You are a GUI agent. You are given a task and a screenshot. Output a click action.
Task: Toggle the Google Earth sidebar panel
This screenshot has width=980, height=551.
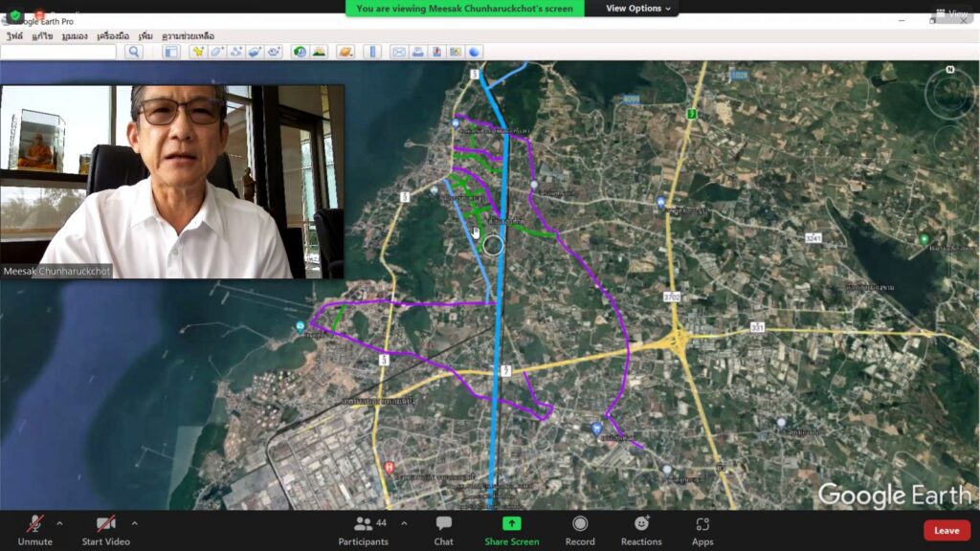click(x=170, y=52)
